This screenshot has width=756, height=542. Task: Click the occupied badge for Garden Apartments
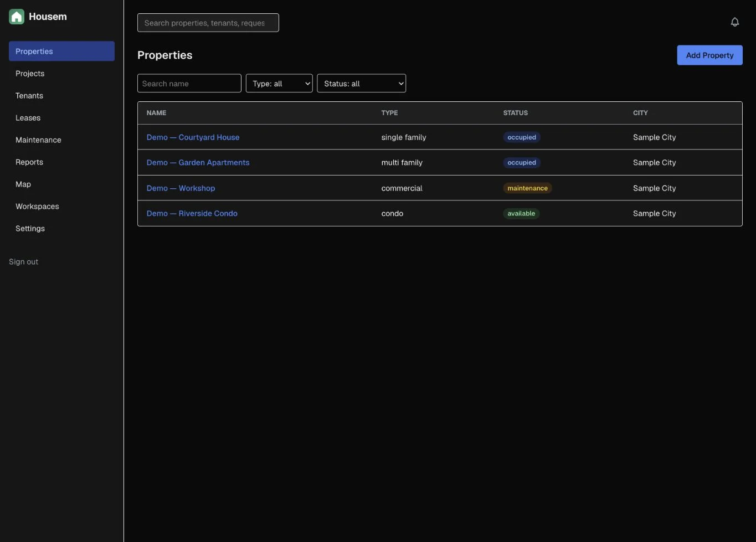522,163
